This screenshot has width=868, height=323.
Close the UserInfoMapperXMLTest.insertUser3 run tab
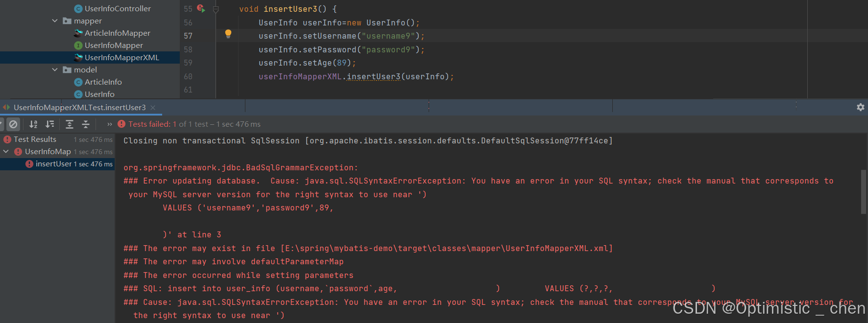click(x=153, y=107)
